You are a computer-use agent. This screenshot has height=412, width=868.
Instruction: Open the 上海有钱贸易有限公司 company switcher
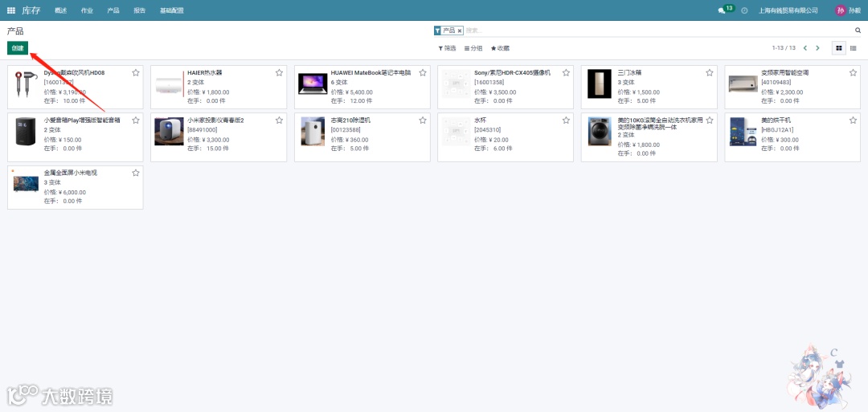[788, 10]
